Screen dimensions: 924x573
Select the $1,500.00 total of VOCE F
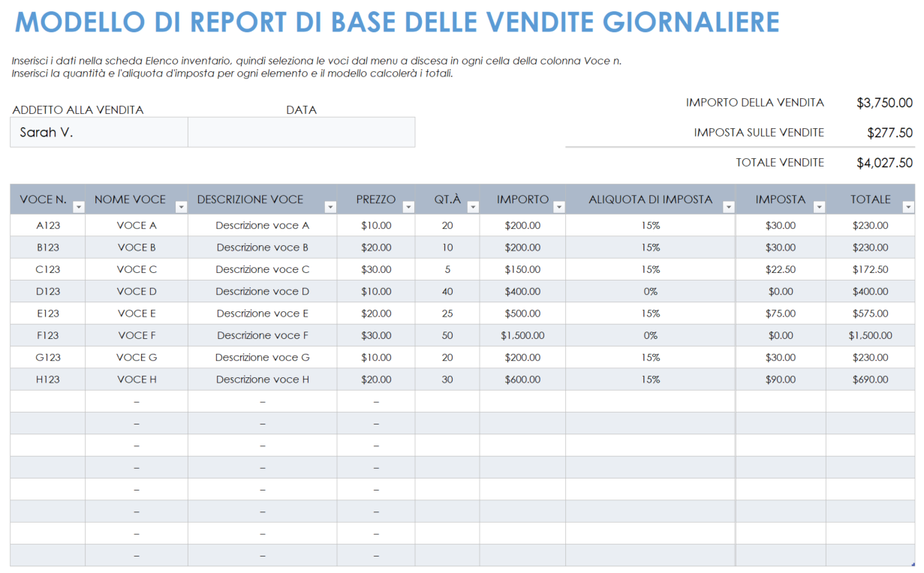pos(871,335)
